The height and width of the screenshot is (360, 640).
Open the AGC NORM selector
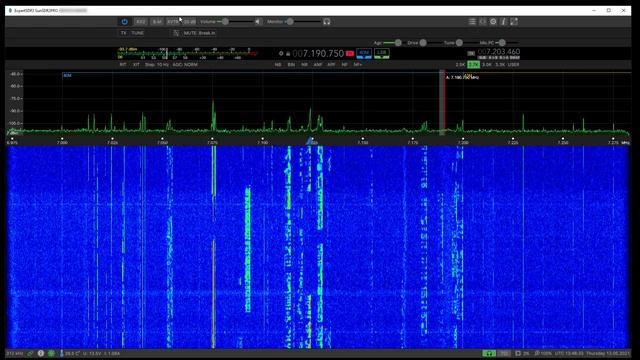click(x=185, y=65)
